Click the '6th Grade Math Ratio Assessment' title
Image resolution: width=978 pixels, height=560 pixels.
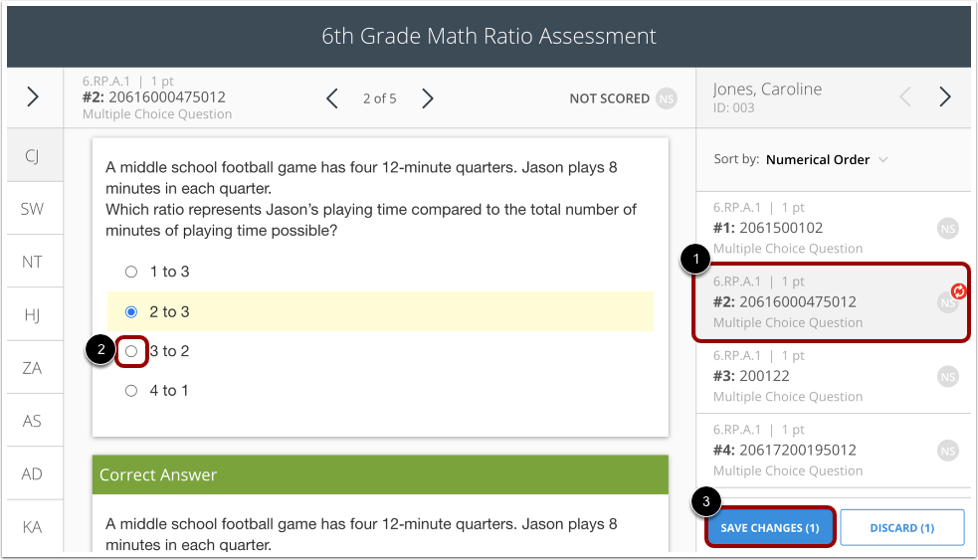pos(489,36)
